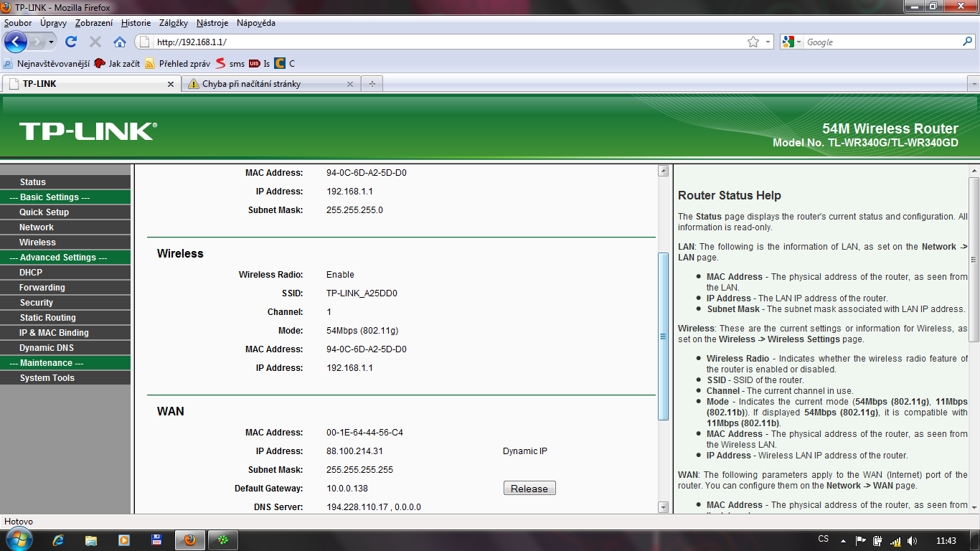Open the sms bookmark in the bookmarks bar

tap(230, 63)
